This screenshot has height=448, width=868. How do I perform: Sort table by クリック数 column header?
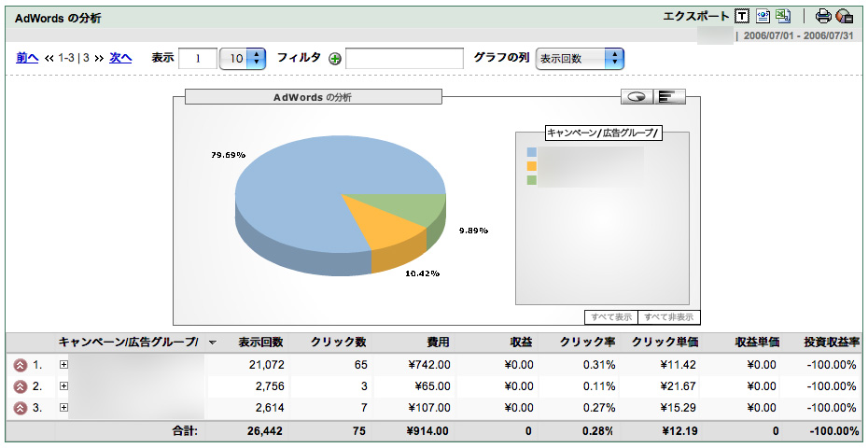pyautogui.click(x=338, y=343)
